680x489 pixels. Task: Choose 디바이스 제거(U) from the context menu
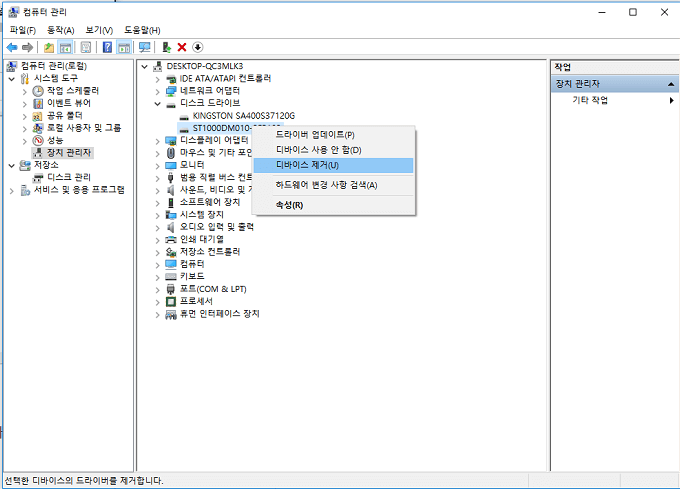307,165
